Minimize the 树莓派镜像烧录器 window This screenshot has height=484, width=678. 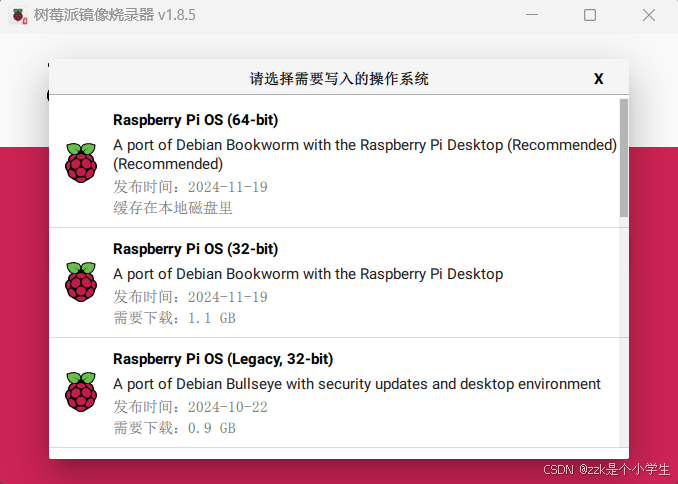532,15
